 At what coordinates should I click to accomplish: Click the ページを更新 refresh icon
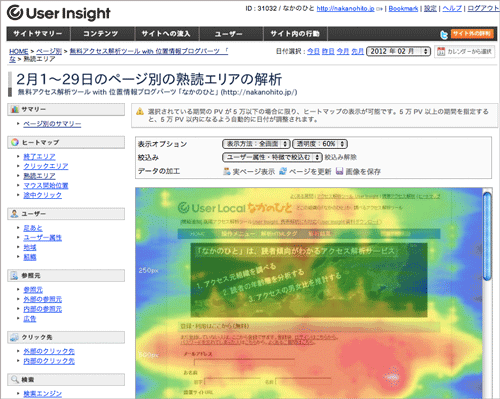[x=283, y=171]
